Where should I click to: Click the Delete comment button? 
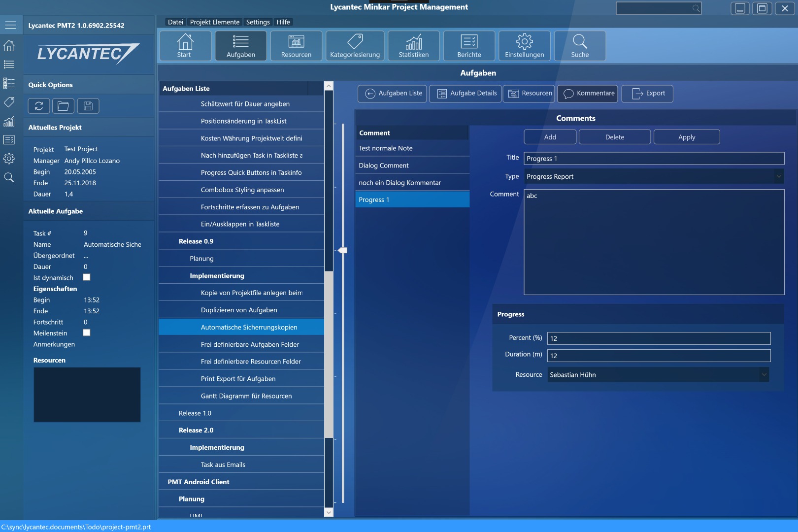tap(614, 137)
